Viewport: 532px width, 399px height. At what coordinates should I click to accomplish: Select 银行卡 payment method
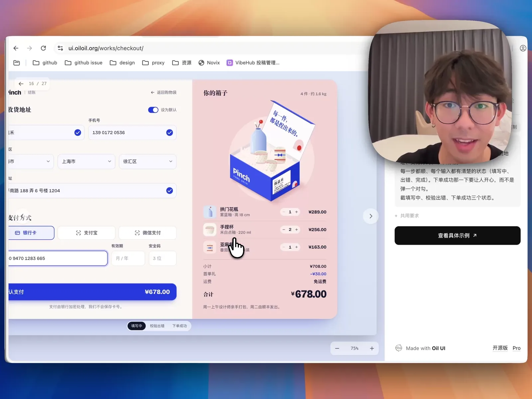[31, 233]
